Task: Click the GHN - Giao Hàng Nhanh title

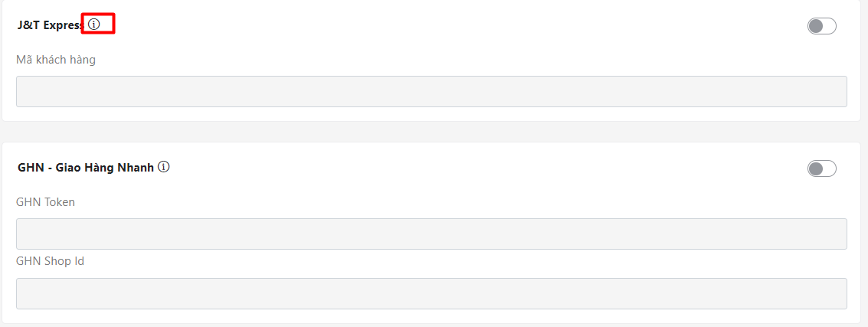Action: coord(85,167)
